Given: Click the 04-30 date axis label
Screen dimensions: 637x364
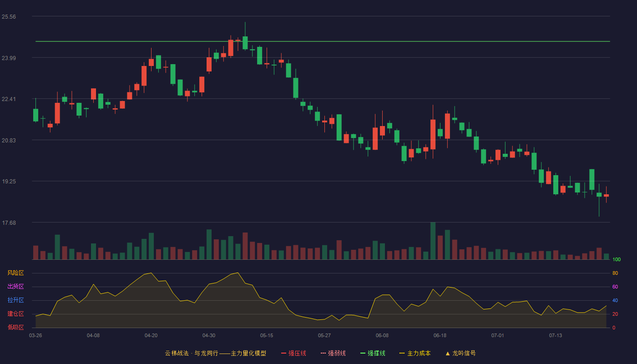Looking at the screenshot, I should click(209, 335).
